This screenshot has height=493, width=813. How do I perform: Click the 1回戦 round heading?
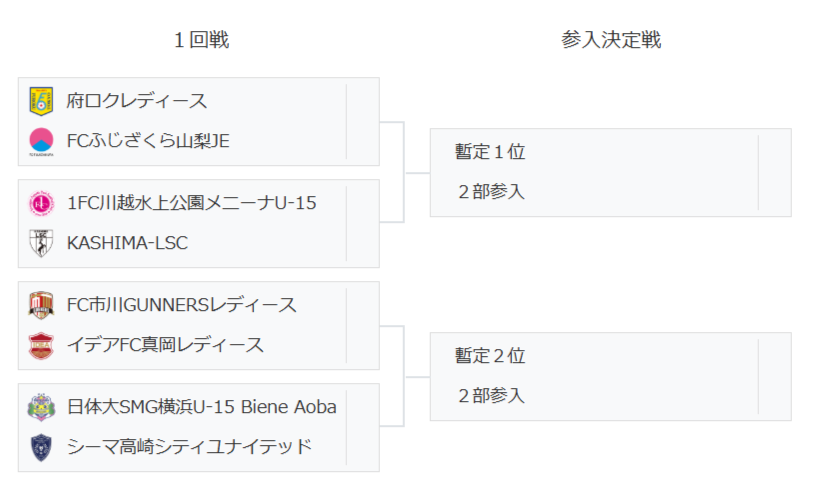click(x=201, y=40)
